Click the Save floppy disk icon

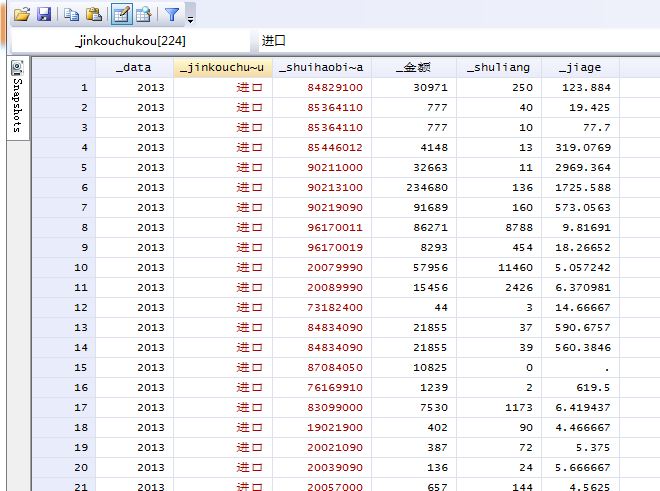(44, 14)
